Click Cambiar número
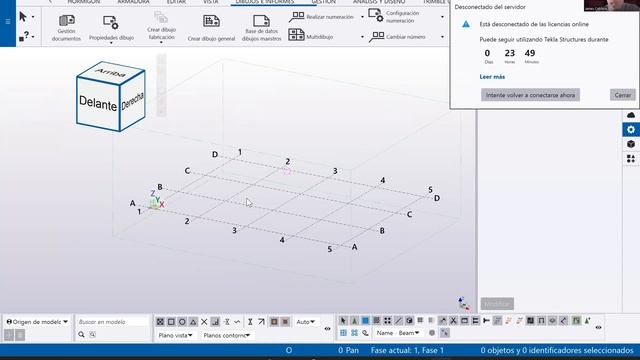The height and width of the screenshot is (360, 640). tap(398, 37)
